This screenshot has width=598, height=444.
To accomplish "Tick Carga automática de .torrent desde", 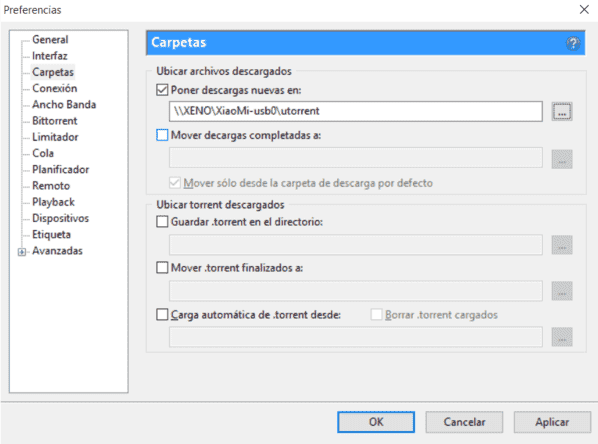I will (x=162, y=315).
